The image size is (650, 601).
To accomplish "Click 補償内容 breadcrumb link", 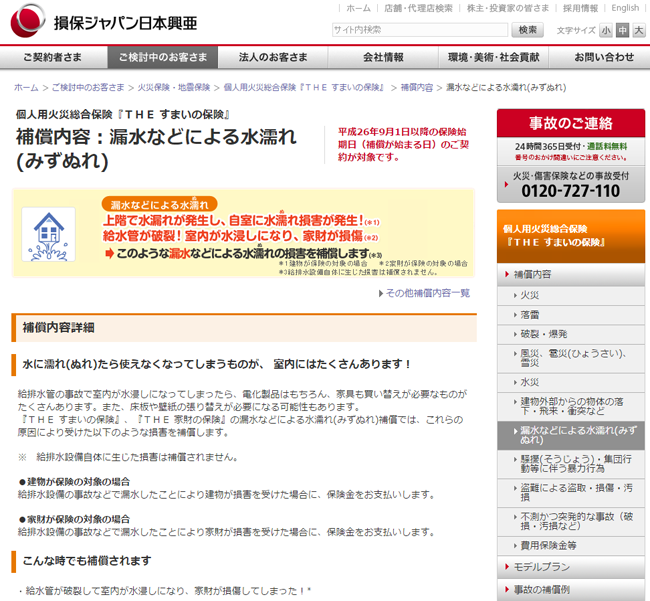I will [x=417, y=87].
